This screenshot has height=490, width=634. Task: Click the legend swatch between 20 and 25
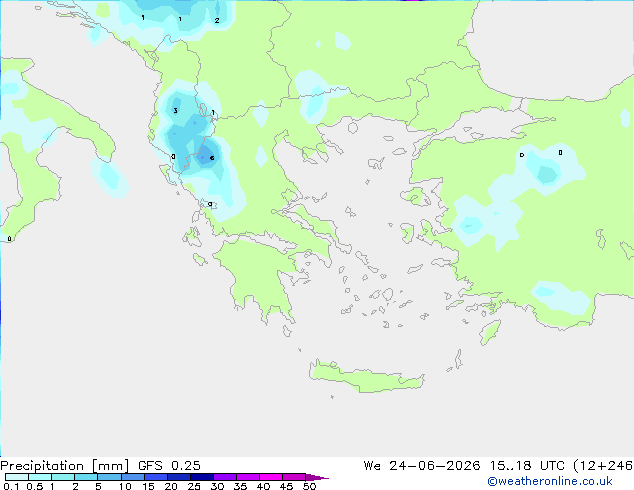[179, 477]
